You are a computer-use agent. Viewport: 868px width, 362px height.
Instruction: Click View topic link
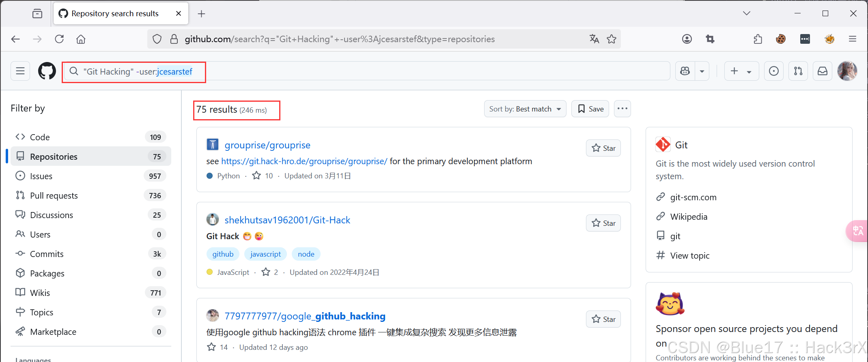point(690,256)
